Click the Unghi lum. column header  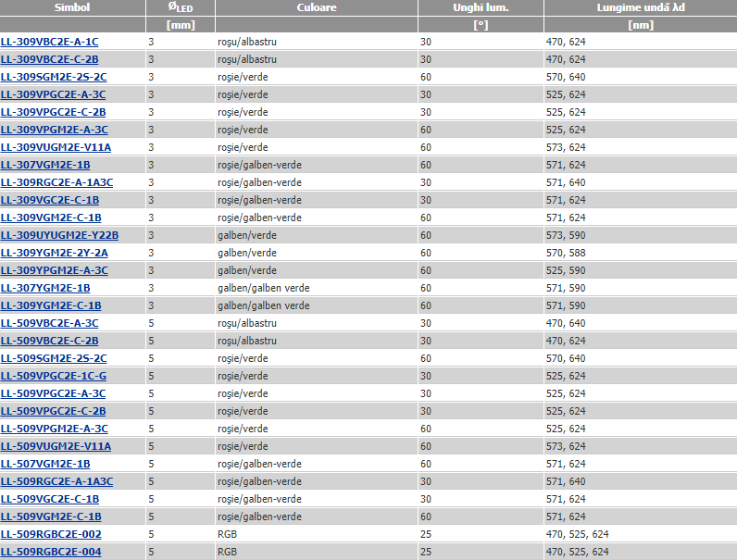(480, 7)
